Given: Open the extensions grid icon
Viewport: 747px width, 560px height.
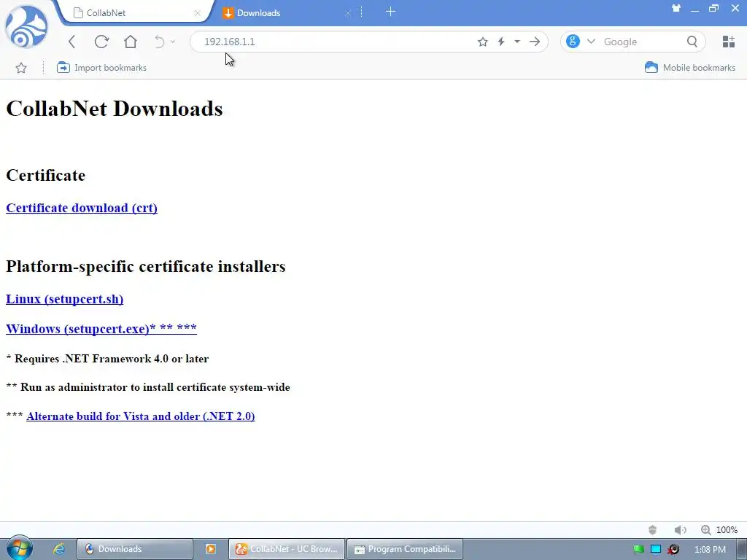Looking at the screenshot, I should (729, 42).
